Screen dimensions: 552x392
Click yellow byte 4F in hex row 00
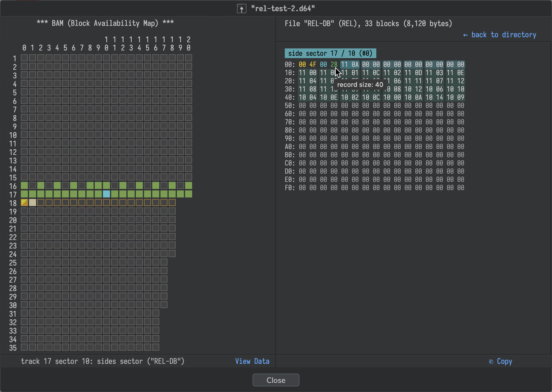(313, 65)
